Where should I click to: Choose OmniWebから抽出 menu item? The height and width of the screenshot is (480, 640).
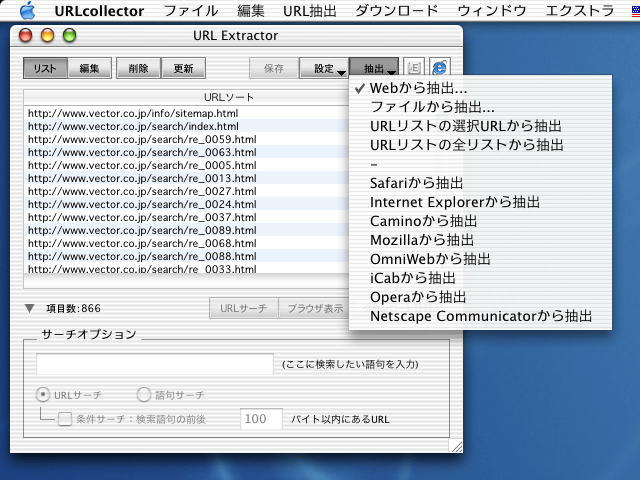coord(480,259)
